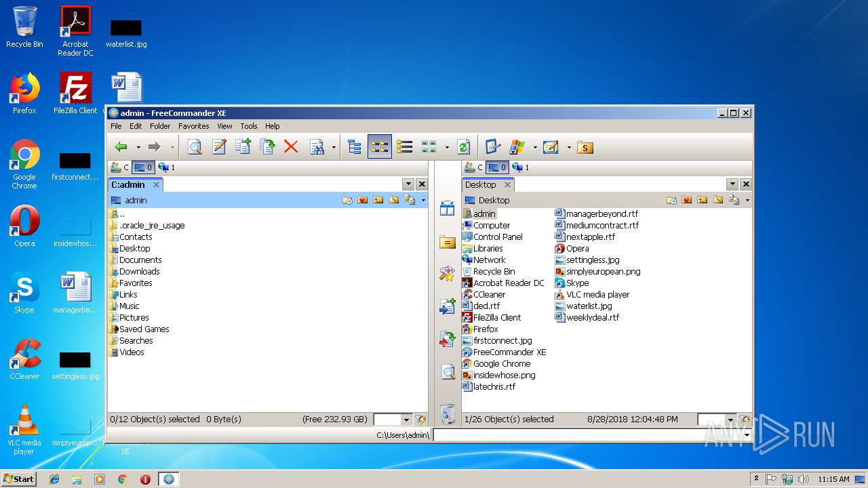Select Saved Games folder in left panel
This screenshot has height=488, width=868.
coord(139,329)
